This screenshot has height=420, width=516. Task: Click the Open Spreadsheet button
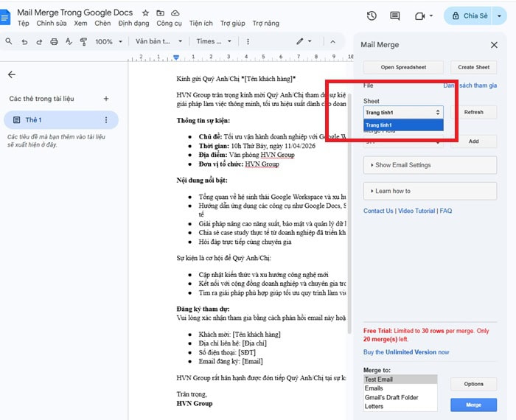(x=403, y=67)
